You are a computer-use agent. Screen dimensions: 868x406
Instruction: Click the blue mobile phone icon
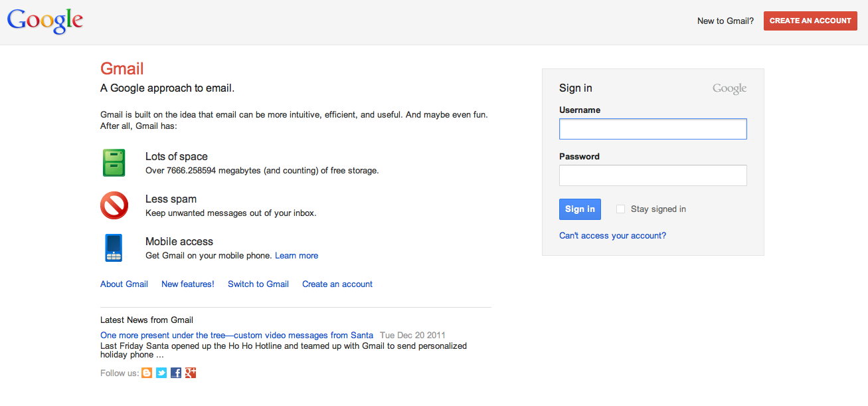[114, 248]
